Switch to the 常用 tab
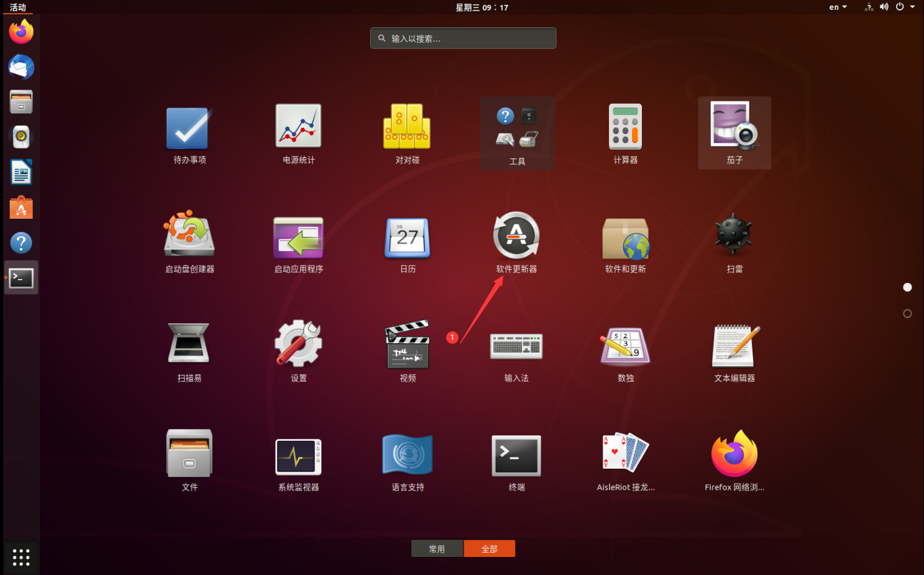Viewport: 924px width, 575px height. pos(437,548)
